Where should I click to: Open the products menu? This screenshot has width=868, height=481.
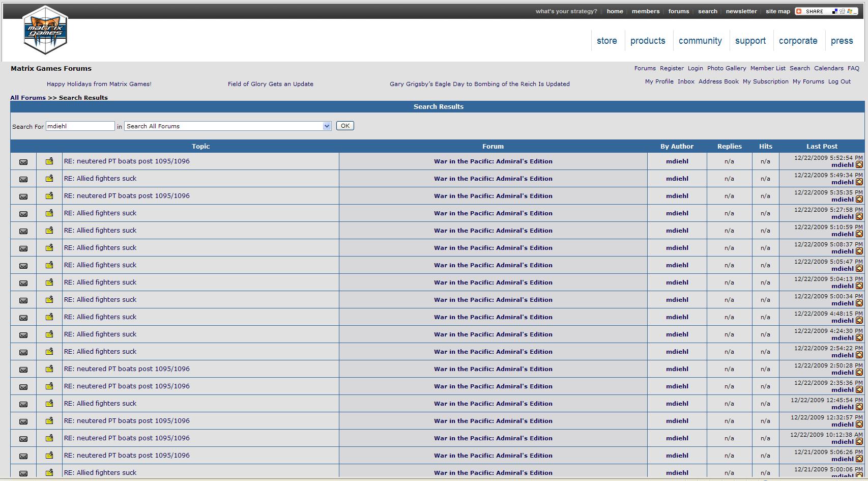pyautogui.click(x=648, y=41)
